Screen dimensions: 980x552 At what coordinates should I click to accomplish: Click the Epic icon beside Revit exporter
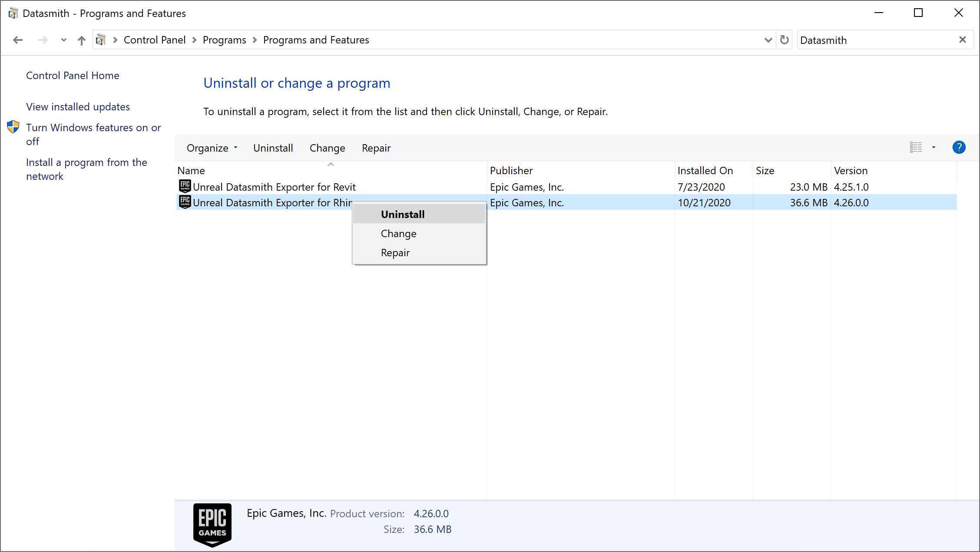coord(185,186)
